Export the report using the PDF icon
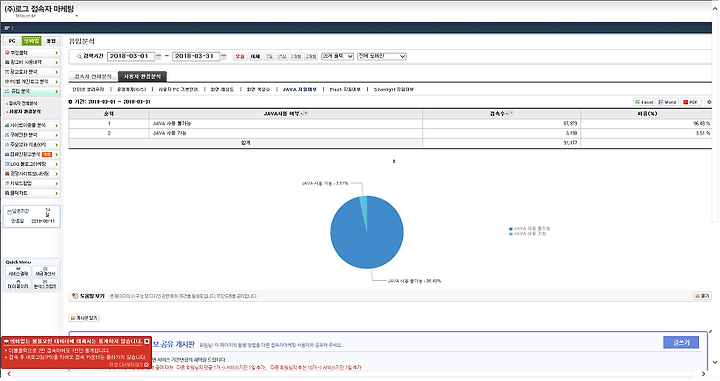 (x=691, y=102)
